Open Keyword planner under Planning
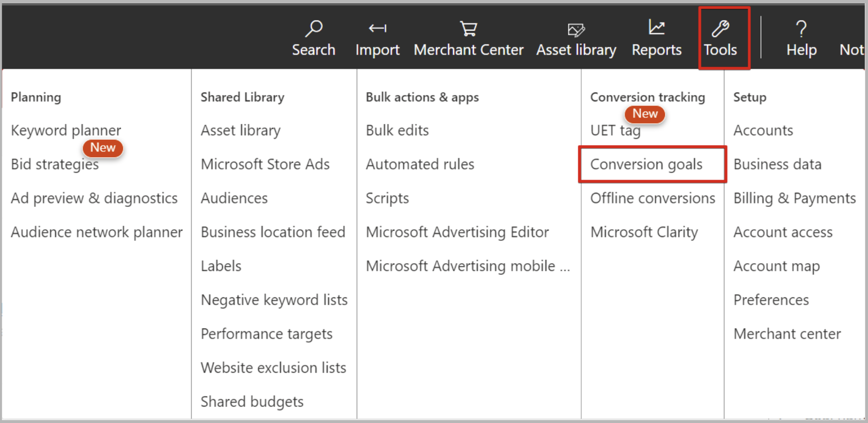868x423 pixels. coord(66,131)
